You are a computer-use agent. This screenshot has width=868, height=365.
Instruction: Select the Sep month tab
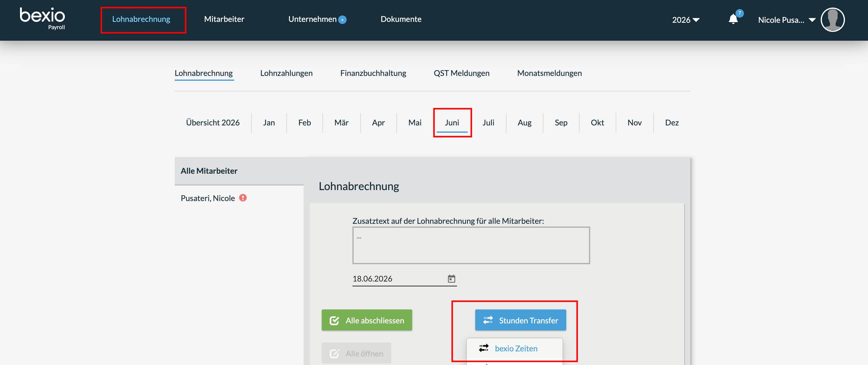tap(561, 122)
